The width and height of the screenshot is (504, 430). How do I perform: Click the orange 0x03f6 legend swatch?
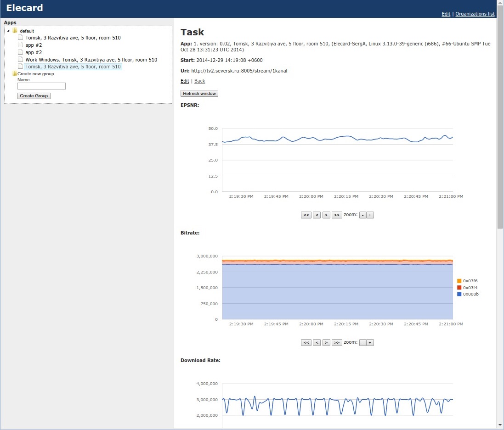point(459,281)
